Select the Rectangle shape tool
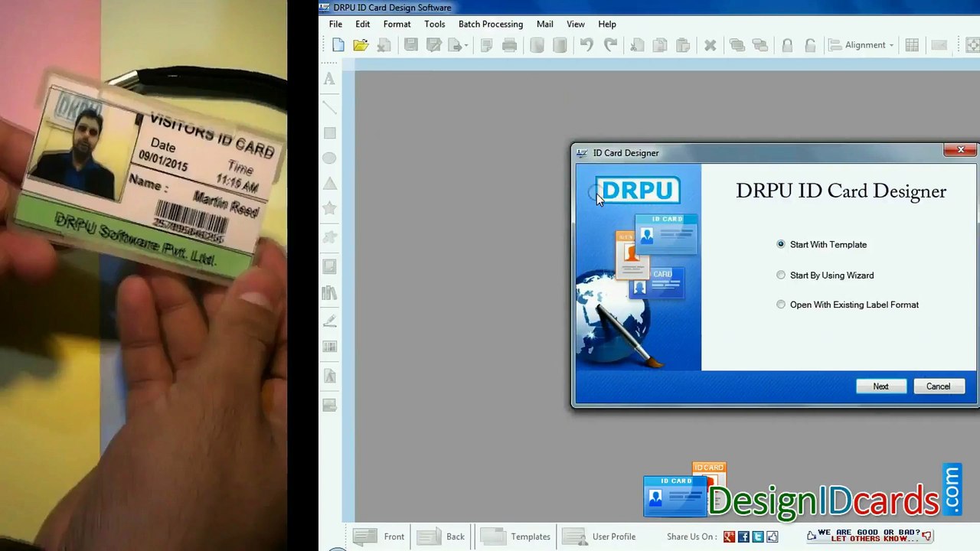980x551 pixels. (x=329, y=133)
